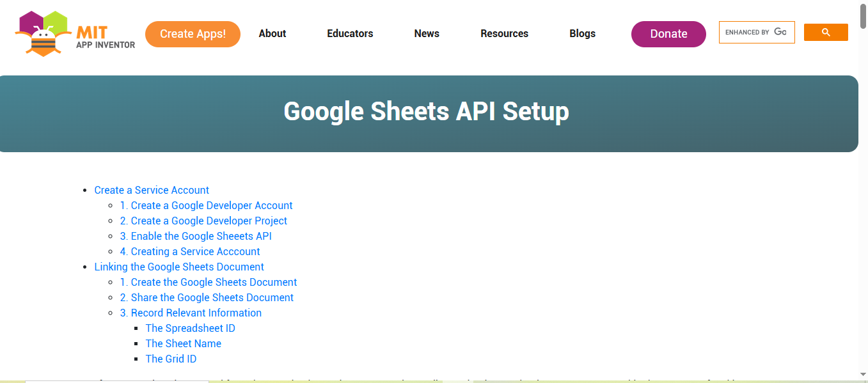
Task: Open Record Relevant Information link
Action: [x=191, y=313]
